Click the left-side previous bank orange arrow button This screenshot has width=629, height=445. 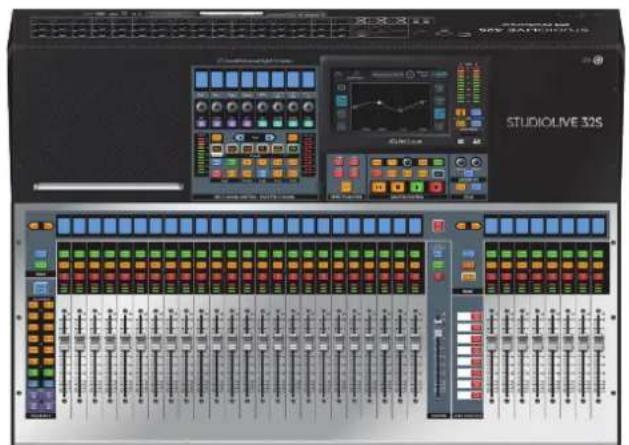(34, 226)
